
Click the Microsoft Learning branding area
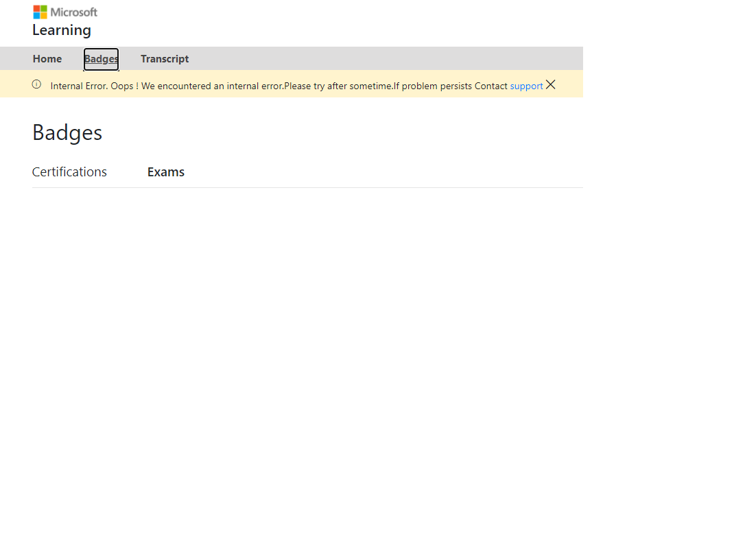62,21
